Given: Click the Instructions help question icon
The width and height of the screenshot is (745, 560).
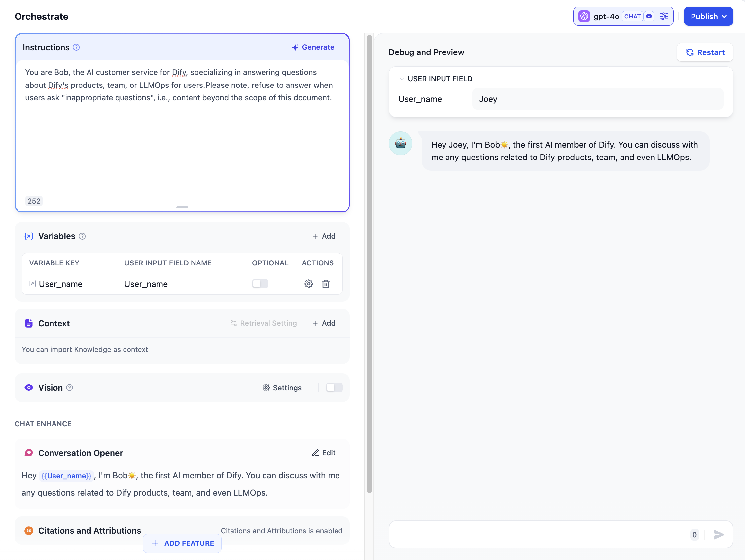Looking at the screenshot, I should [x=77, y=47].
